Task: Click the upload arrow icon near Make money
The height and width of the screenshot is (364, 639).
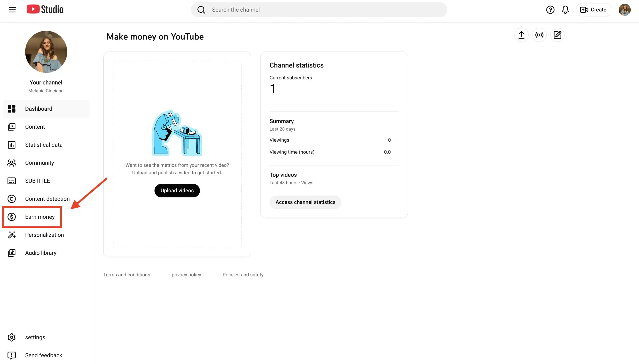Action: pos(521,35)
